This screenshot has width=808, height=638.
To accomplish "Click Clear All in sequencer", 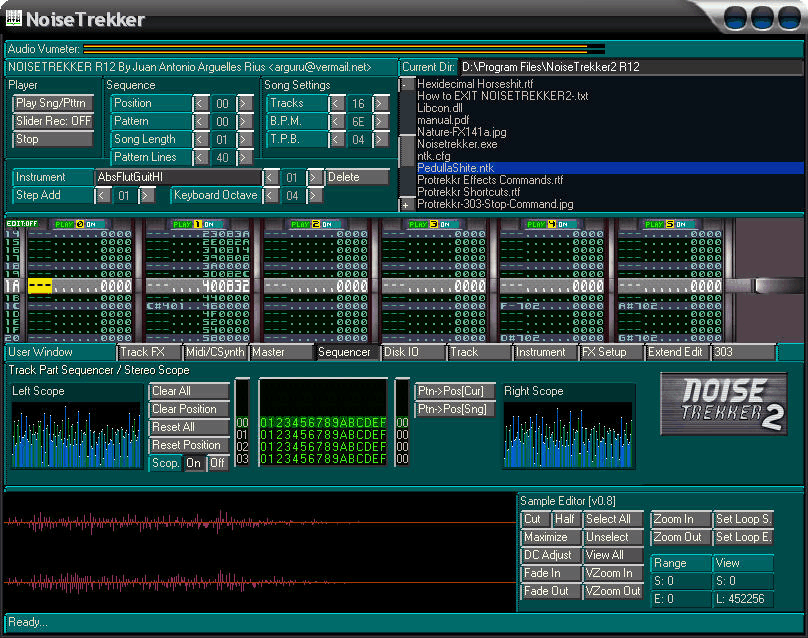I will [189, 391].
